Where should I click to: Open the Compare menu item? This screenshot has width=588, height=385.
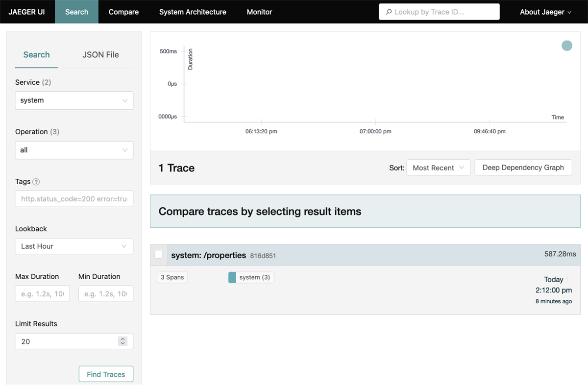pyautogui.click(x=123, y=12)
